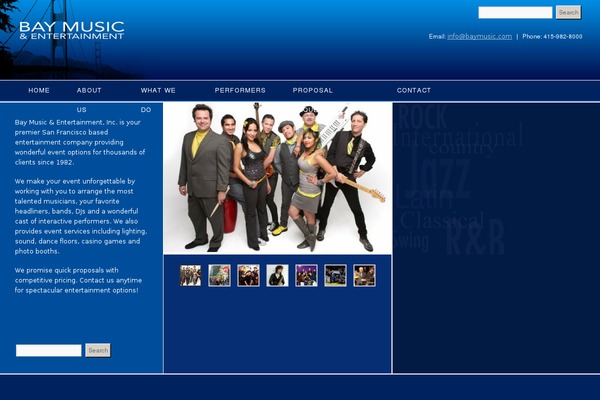Click the large band photo in slideshow
600x400 pixels.
coord(277,178)
